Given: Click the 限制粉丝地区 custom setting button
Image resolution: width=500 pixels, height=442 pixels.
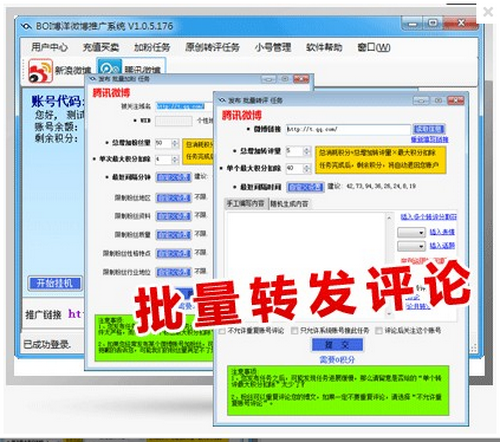Looking at the screenshot, I should 174,198.
